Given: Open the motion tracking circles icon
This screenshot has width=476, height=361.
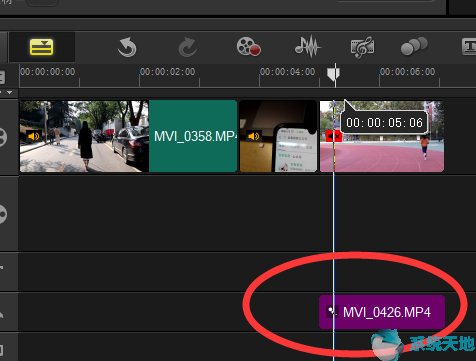Looking at the screenshot, I should [414, 46].
